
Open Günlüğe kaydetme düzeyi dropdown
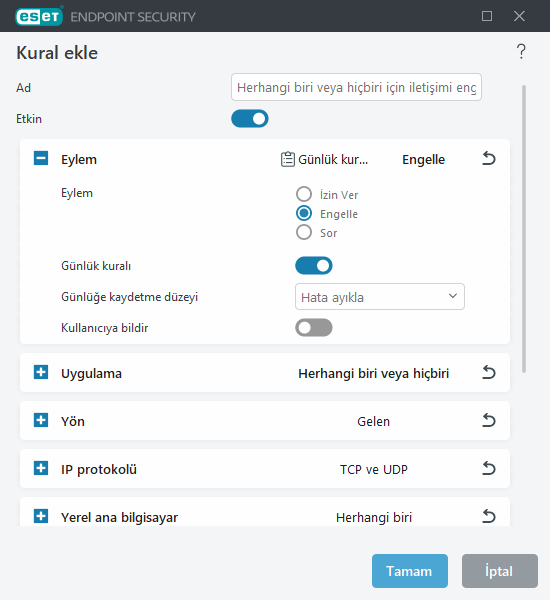tap(380, 297)
